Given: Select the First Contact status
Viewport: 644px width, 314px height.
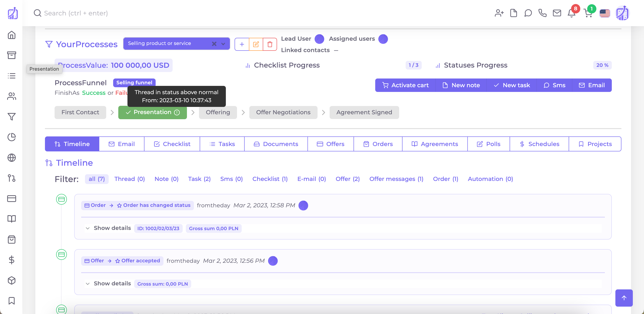Looking at the screenshot, I should coord(80,112).
